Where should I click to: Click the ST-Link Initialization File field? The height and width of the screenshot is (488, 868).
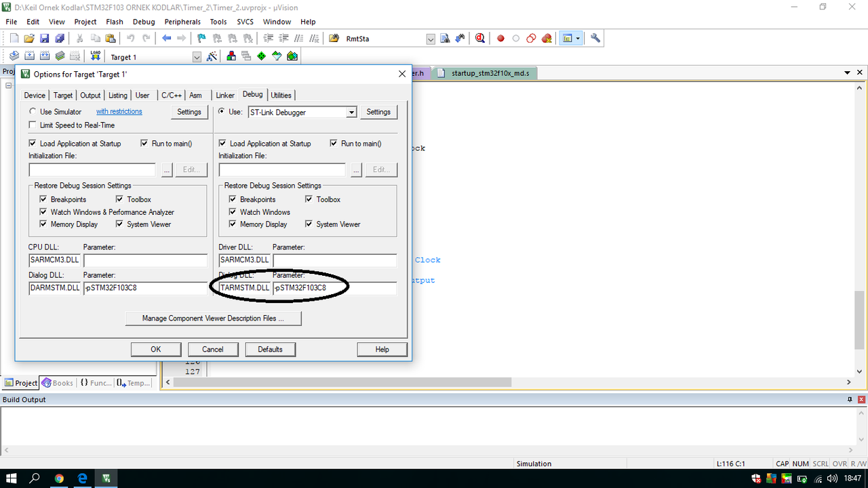coord(282,169)
